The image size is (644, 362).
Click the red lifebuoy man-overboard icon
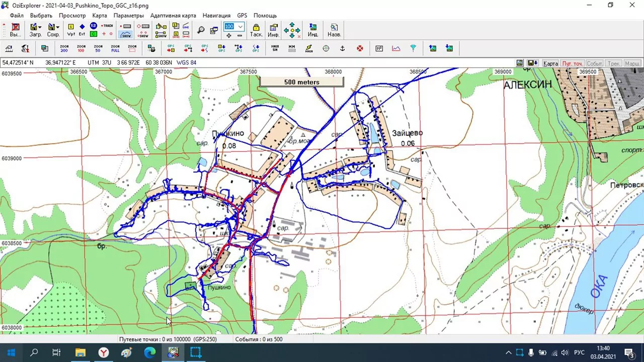pyautogui.click(x=360, y=48)
